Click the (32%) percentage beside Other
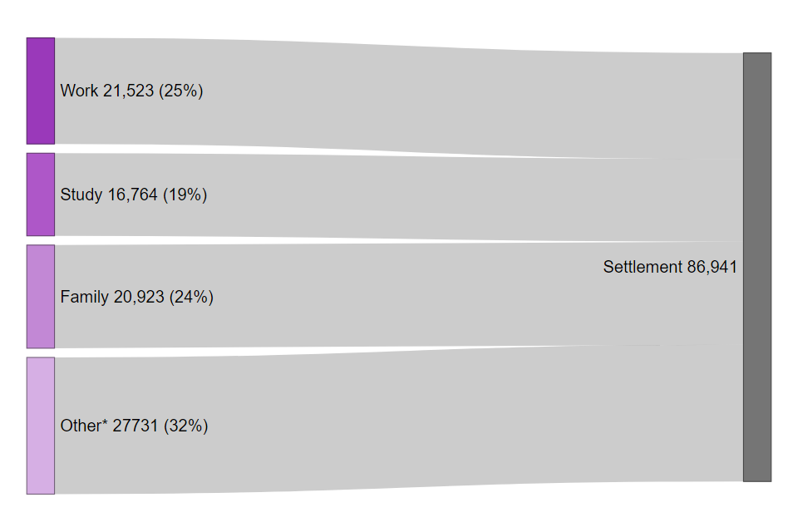798x532 pixels. coord(185,426)
